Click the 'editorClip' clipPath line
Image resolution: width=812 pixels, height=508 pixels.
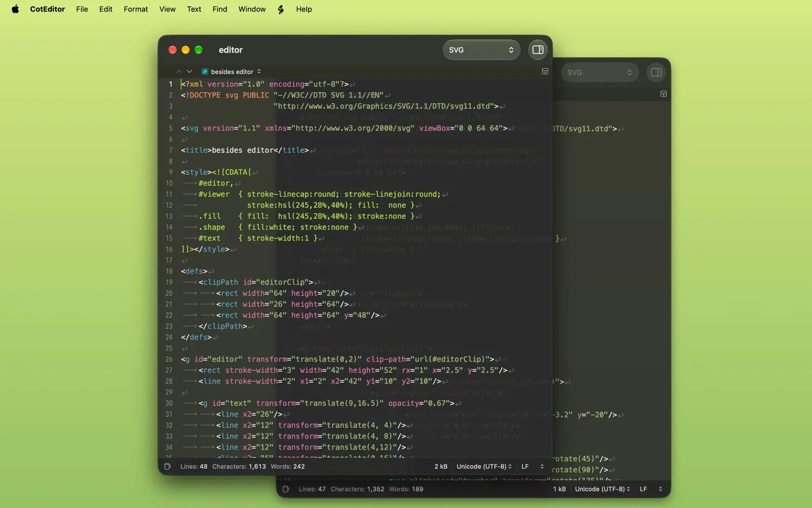pyautogui.click(x=256, y=282)
